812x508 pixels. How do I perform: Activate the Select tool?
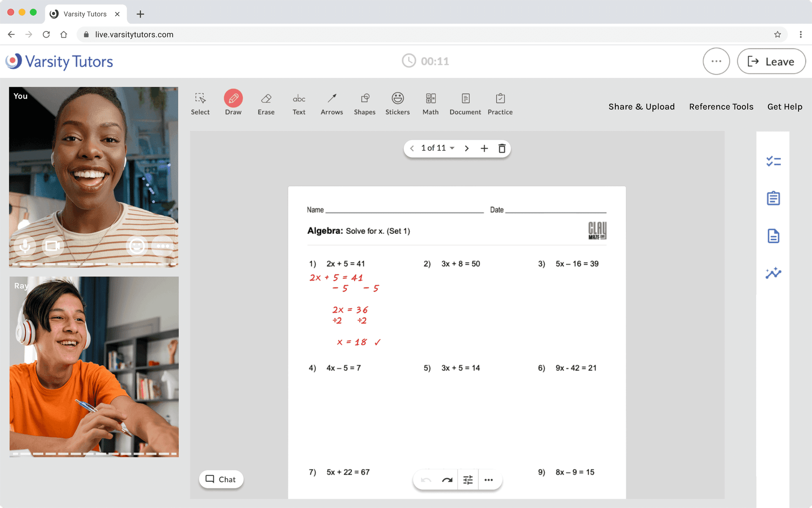pyautogui.click(x=200, y=104)
